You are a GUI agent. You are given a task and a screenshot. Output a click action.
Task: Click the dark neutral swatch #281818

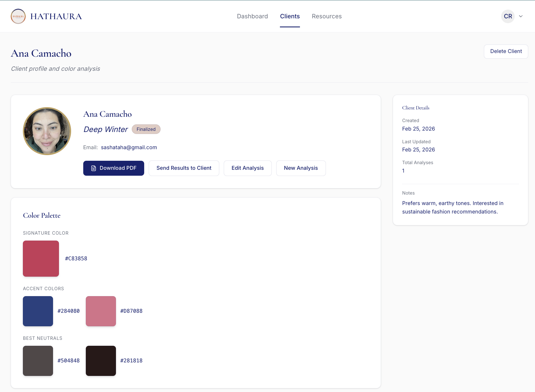[x=101, y=361]
